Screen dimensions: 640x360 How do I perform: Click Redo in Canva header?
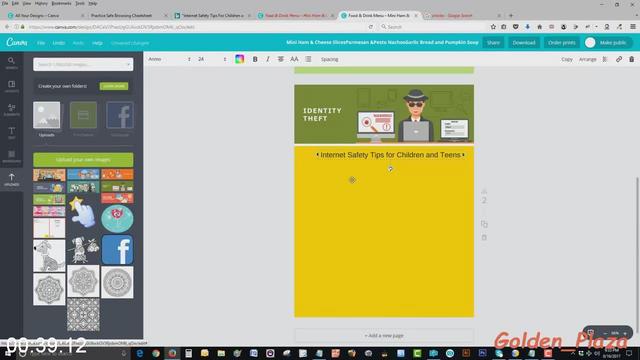pos(78,43)
